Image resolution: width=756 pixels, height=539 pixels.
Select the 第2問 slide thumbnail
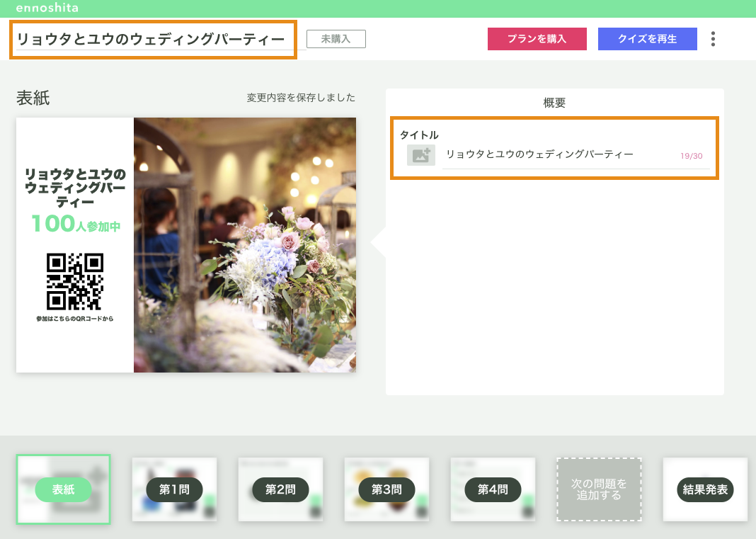click(280, 489)
